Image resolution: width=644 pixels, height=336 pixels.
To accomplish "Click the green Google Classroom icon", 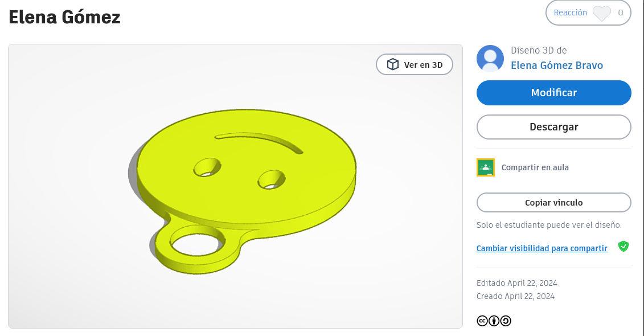I will pos(486,167).
